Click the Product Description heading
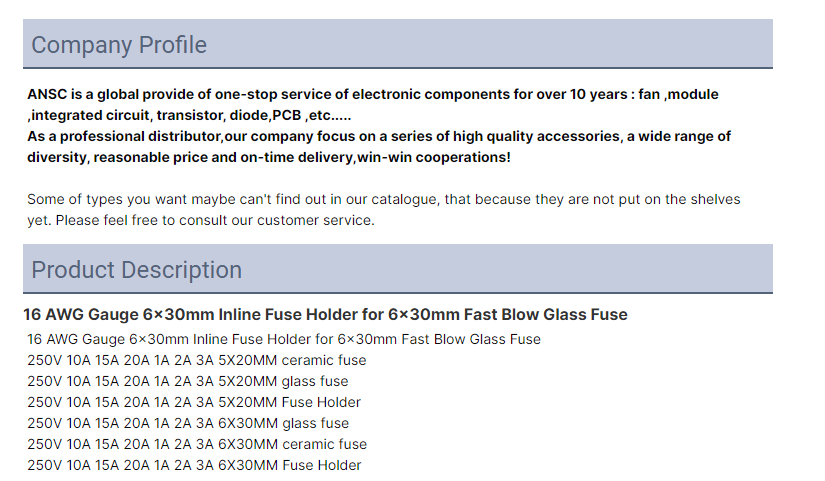This screenshot has width=825, height=481. point(136,270)
